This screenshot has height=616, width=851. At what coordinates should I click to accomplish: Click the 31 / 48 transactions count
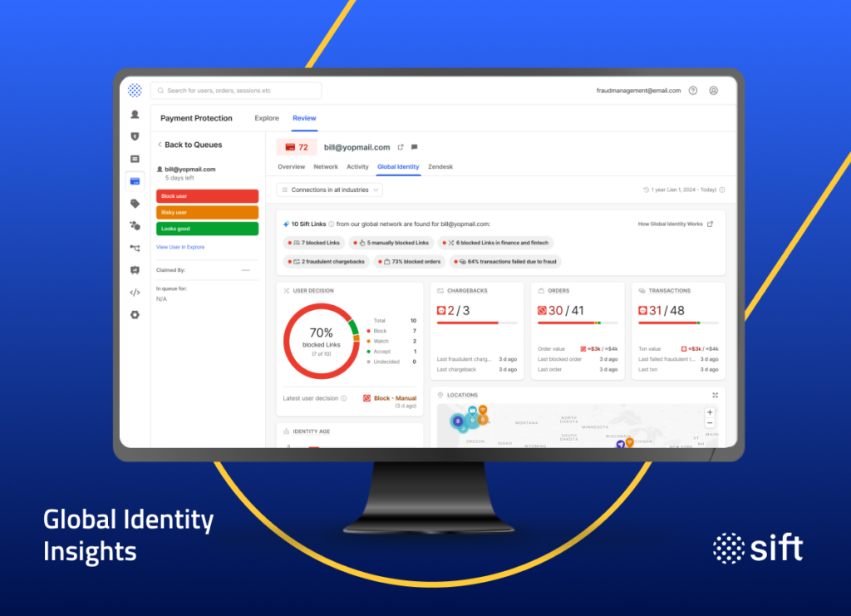(x=662, y=310)
